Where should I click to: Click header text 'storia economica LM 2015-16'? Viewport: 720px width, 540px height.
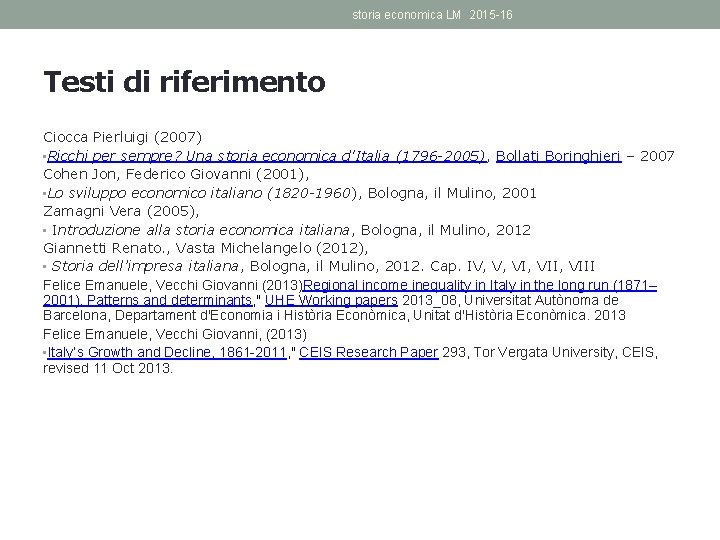(x=432, y=15)
